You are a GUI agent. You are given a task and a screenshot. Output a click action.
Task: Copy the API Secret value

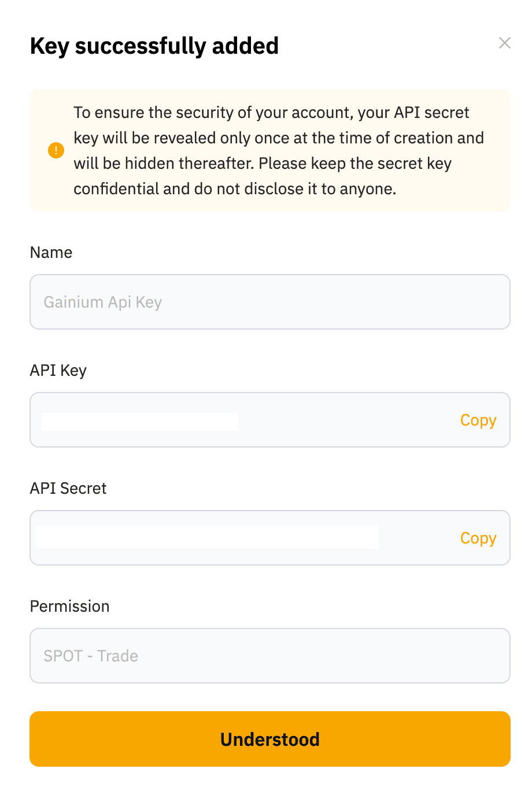478,538
